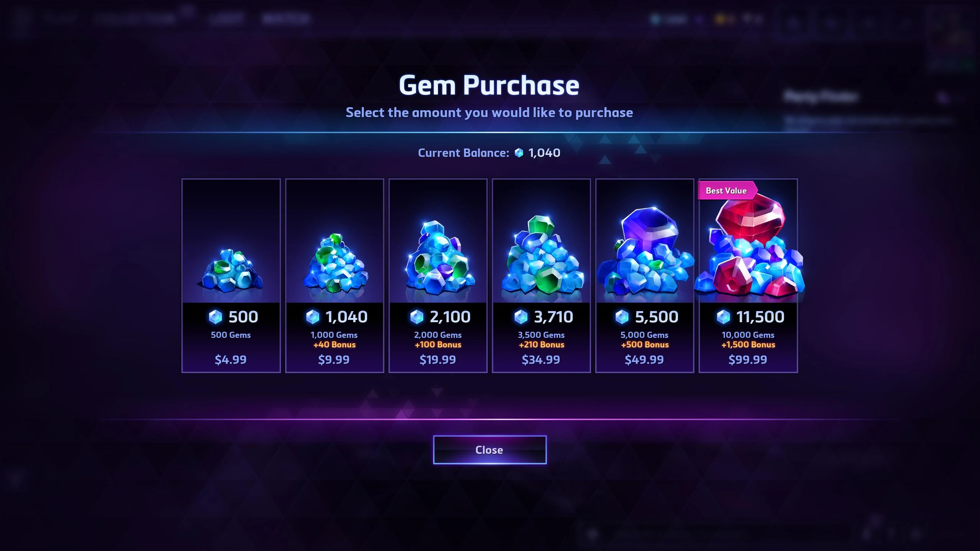
Task: Click the gem icon next to 1,040 pack
Action: pyautogui.click(x=313, y=317)
